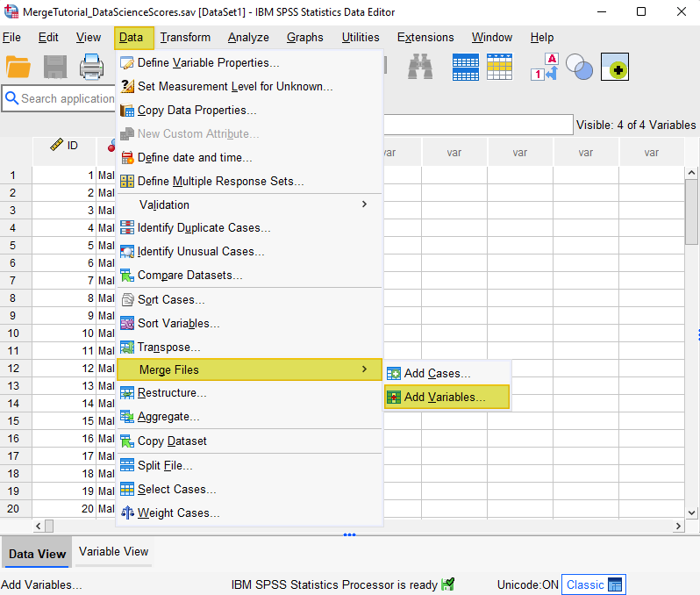
Task: Click the Find binoculars toolbar icon
Action: (420, 67)
